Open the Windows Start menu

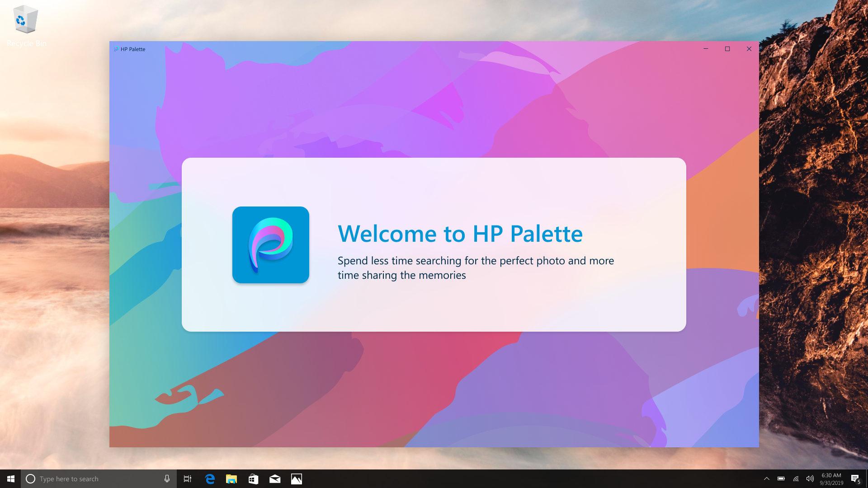10,479
